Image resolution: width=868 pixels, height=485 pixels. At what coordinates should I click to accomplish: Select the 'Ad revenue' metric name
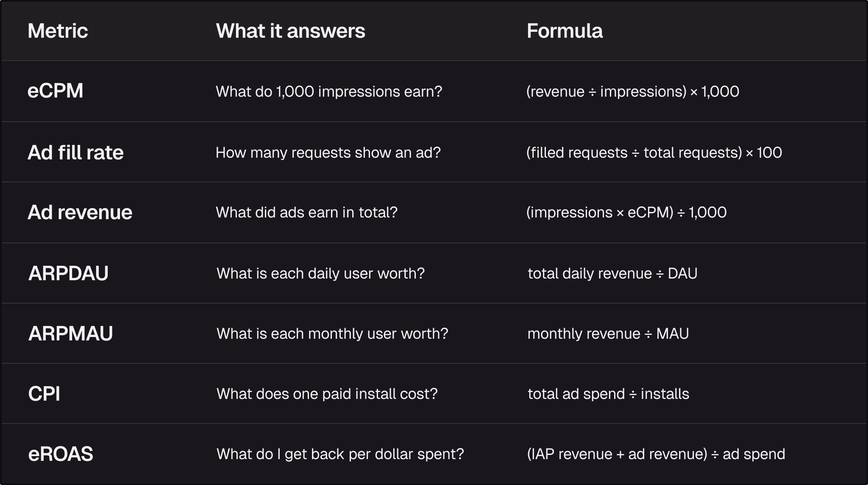pyautogui.click(x=80, y=212)
